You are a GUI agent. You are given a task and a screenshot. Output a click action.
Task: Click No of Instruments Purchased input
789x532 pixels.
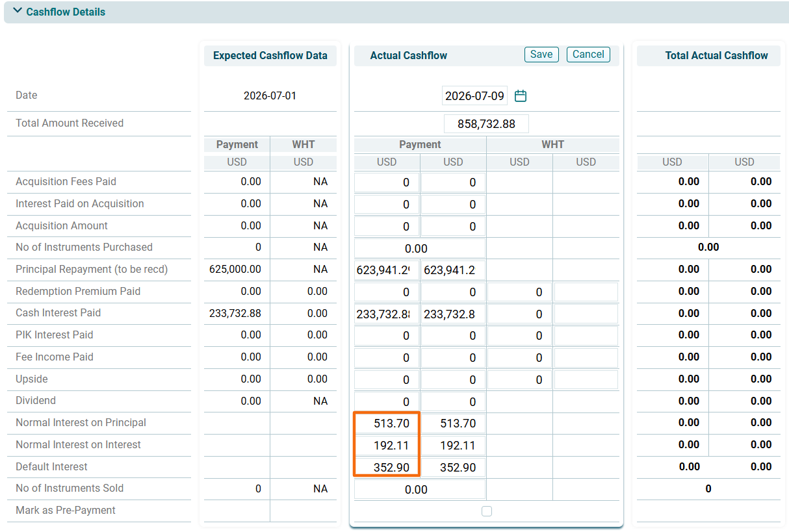[x=420, y=248]
